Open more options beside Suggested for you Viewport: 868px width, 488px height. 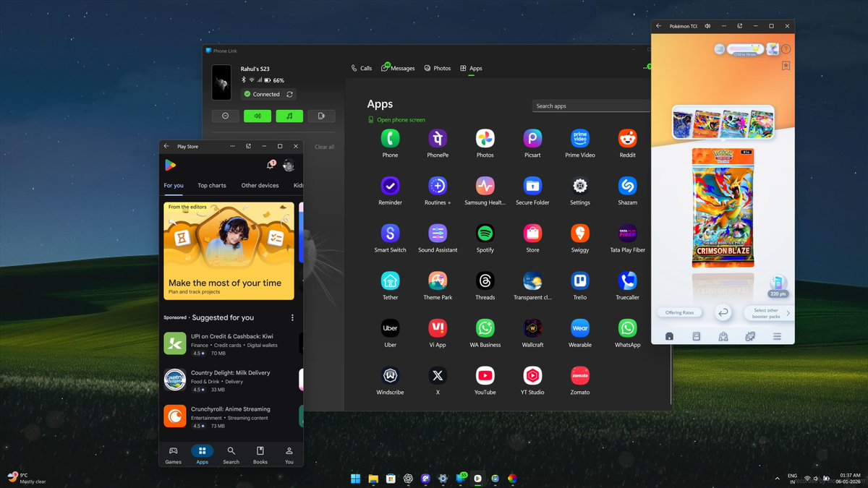292,317
